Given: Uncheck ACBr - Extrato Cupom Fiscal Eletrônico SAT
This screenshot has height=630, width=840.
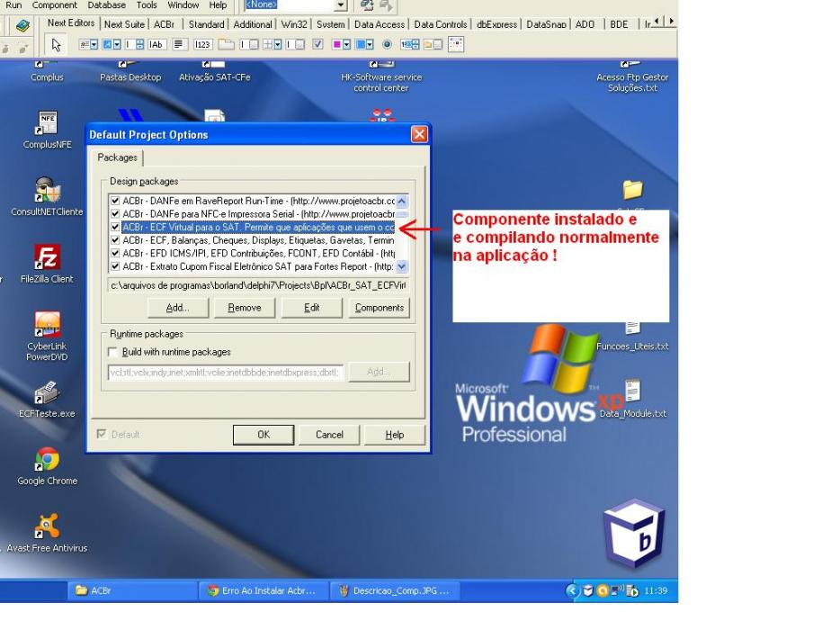Looking at the screenshot, I should (114, 266).
